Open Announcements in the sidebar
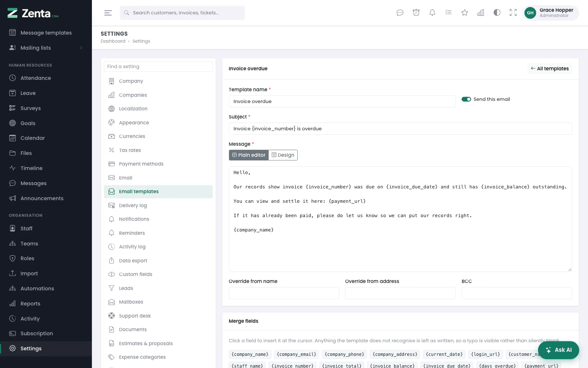This screenshot has height=368, width=588. point(46,198)
